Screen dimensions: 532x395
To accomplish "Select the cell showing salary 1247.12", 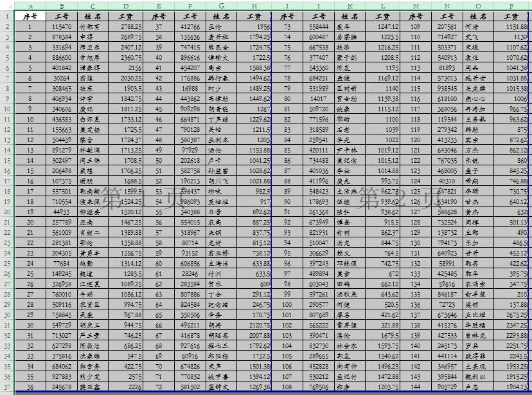I will 383,27.
